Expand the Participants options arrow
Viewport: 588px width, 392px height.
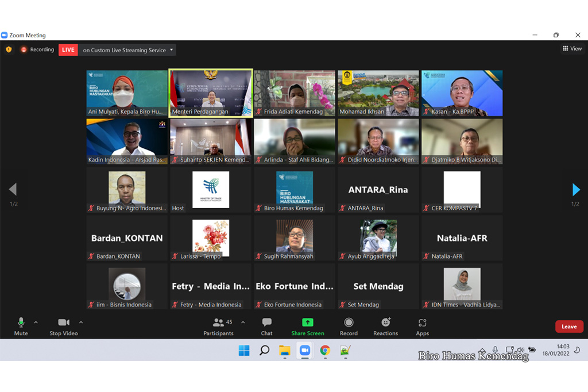pyautogui.click(x=243, y=322)
